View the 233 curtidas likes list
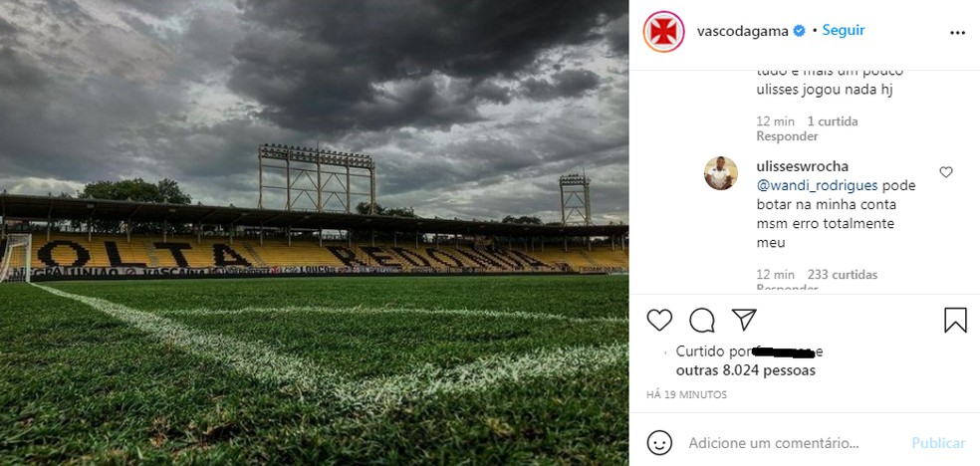 (843, 275)
